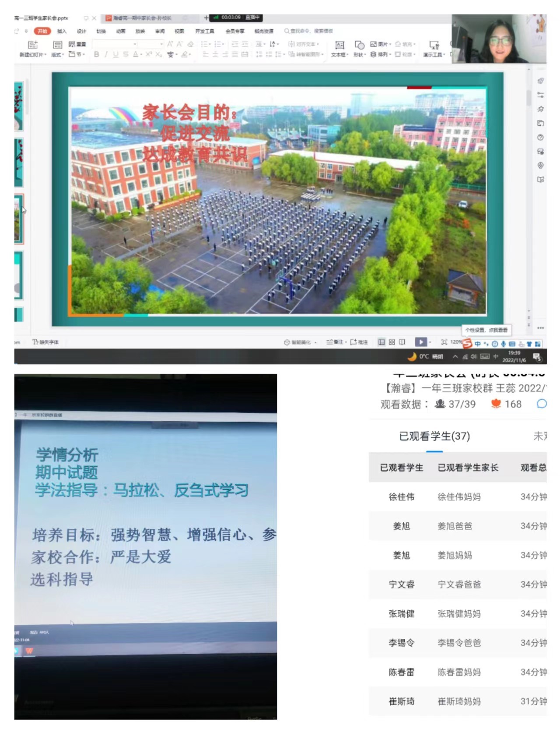560x739 pixels.
Task: Select the highlighted current slide thumbnail
Action: tap(18, 219)
